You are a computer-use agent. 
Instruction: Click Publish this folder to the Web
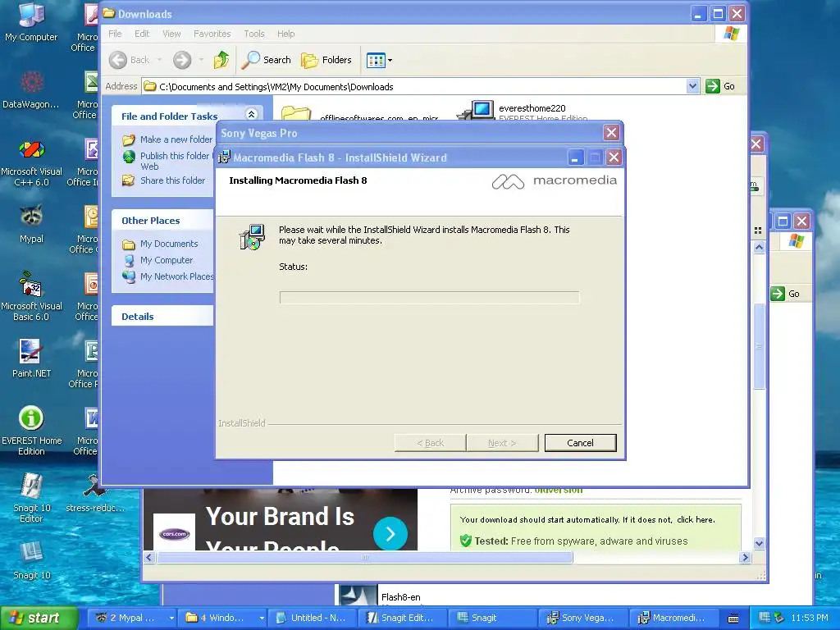tap(167, 161)
